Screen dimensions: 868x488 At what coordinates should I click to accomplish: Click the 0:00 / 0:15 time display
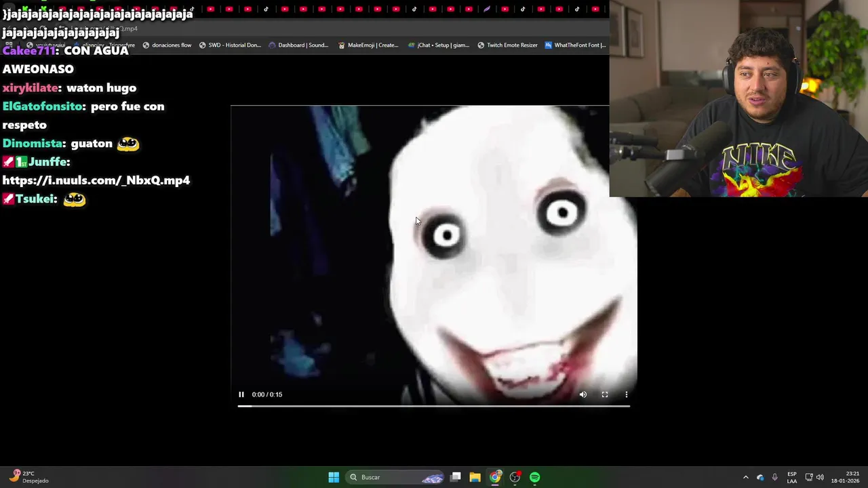(x=267, y=394)
